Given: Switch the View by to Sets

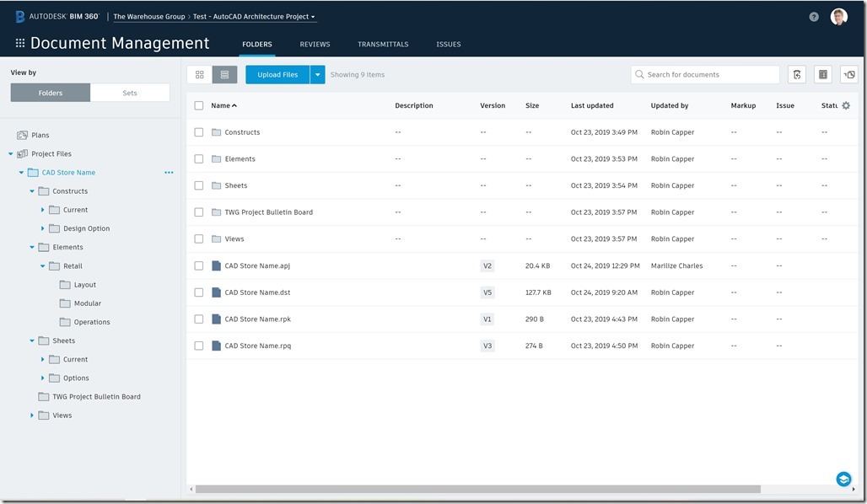Looking at the screenshot, I should click(x=130, y=93).
